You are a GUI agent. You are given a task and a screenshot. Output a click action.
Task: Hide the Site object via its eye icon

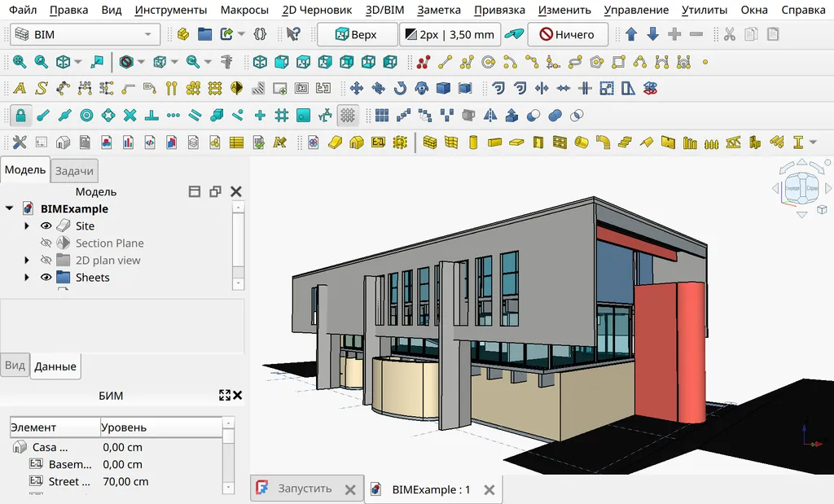(x=46, y=226)
